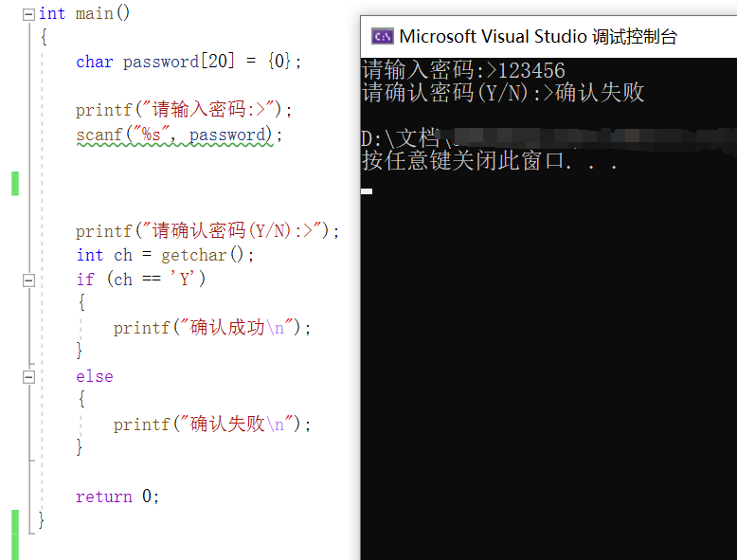
Task: Click the return 0; statement
Action: click(118, 497)
